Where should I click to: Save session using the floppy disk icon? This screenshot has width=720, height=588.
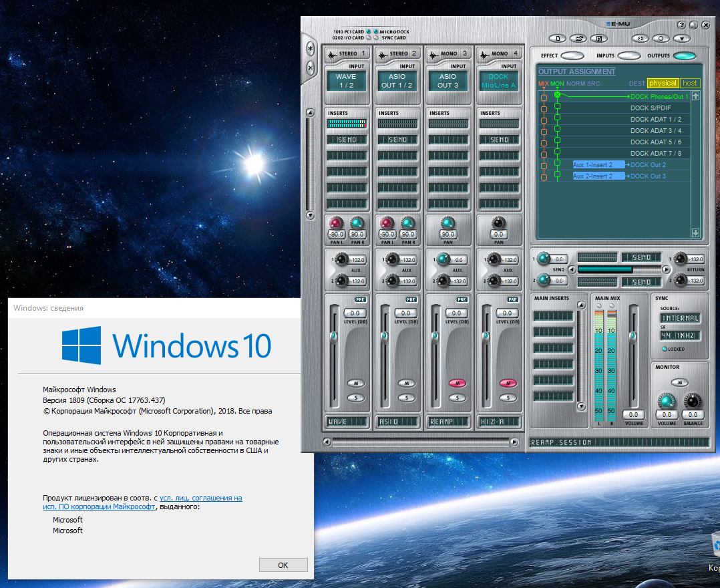(x=598, y=39)
